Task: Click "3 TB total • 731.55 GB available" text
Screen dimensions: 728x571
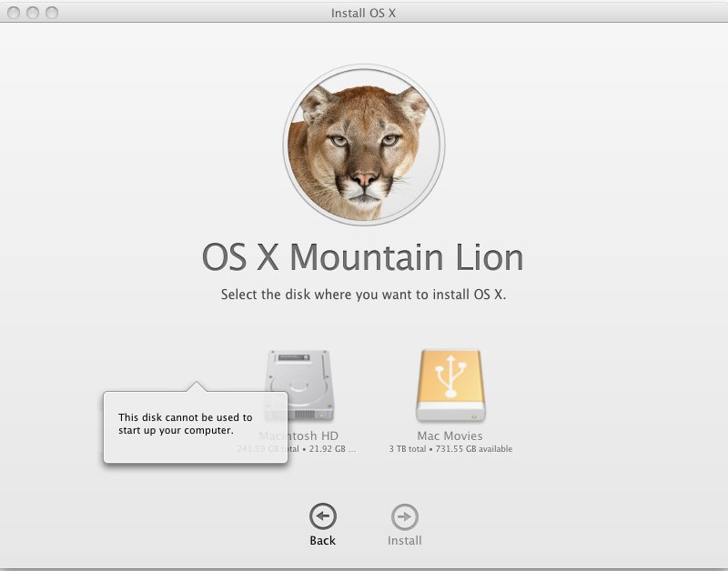Action: (450, 449)
